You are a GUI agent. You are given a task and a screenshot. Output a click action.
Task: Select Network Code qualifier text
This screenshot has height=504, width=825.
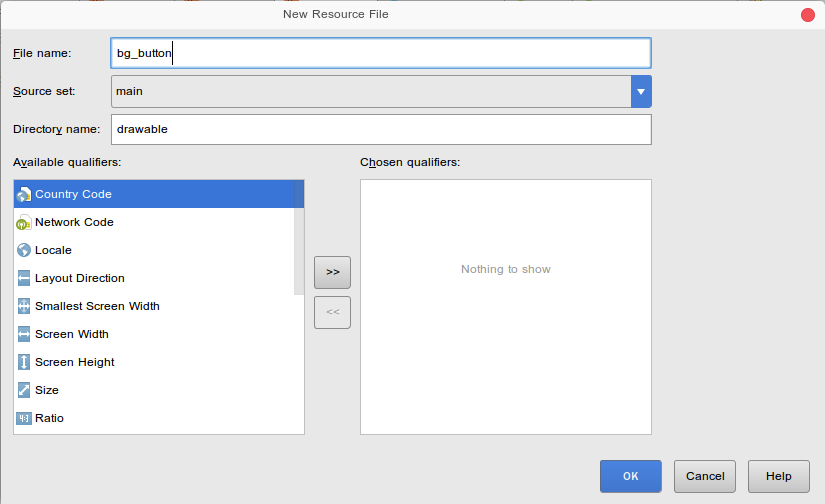[x=74, y=222]
